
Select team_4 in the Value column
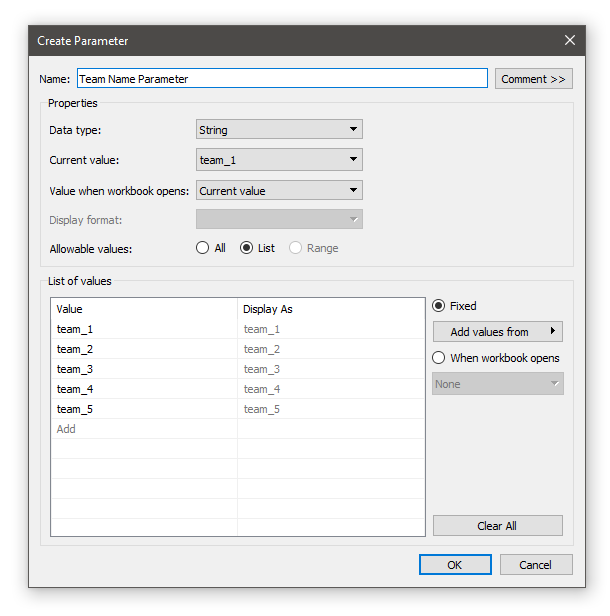pyautogui.click(x=144, y=389)
